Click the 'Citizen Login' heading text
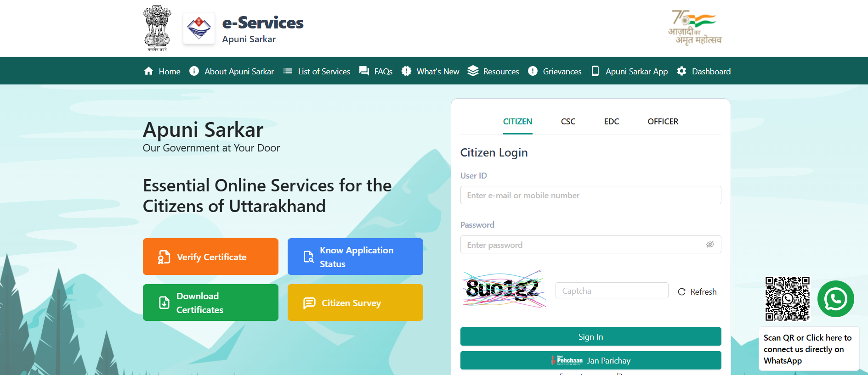Image resolution: width=868 pixels, height=375 pixels. pyautogui.click(x=494, y=152)
